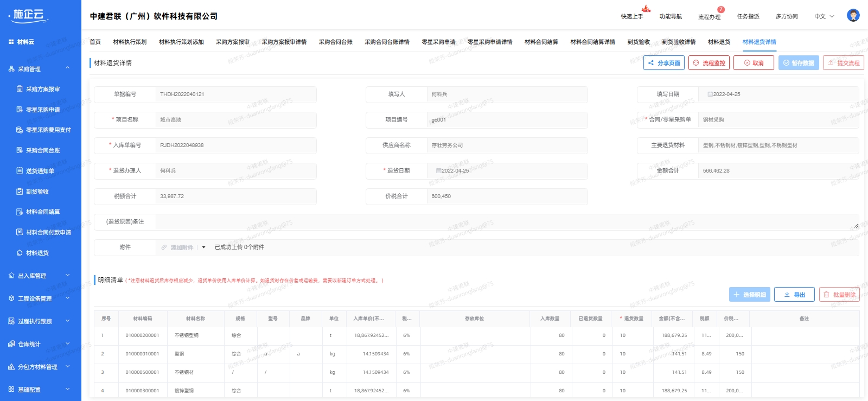Open the attachment dropdown arrow beside 添加附件

(x=203, y=247)
